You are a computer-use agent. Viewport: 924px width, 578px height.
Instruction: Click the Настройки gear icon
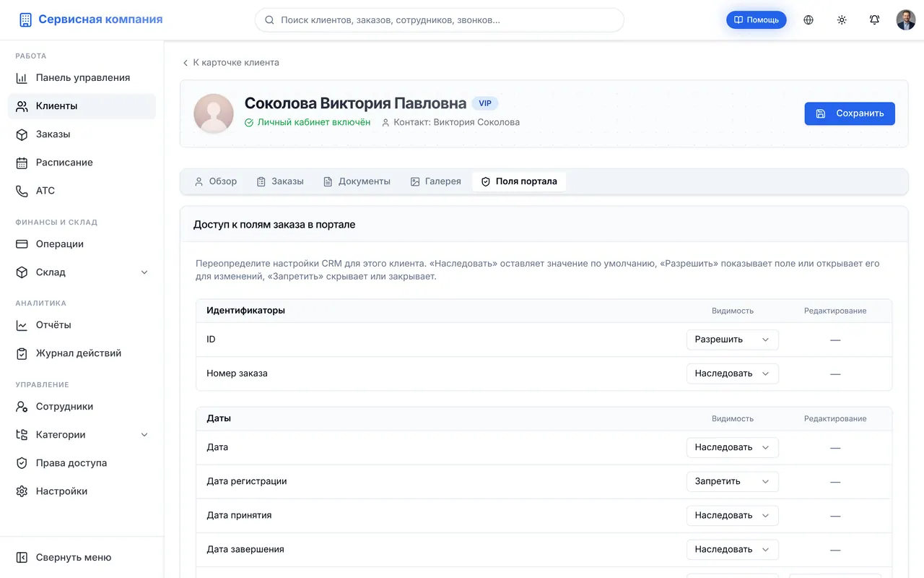22,491
